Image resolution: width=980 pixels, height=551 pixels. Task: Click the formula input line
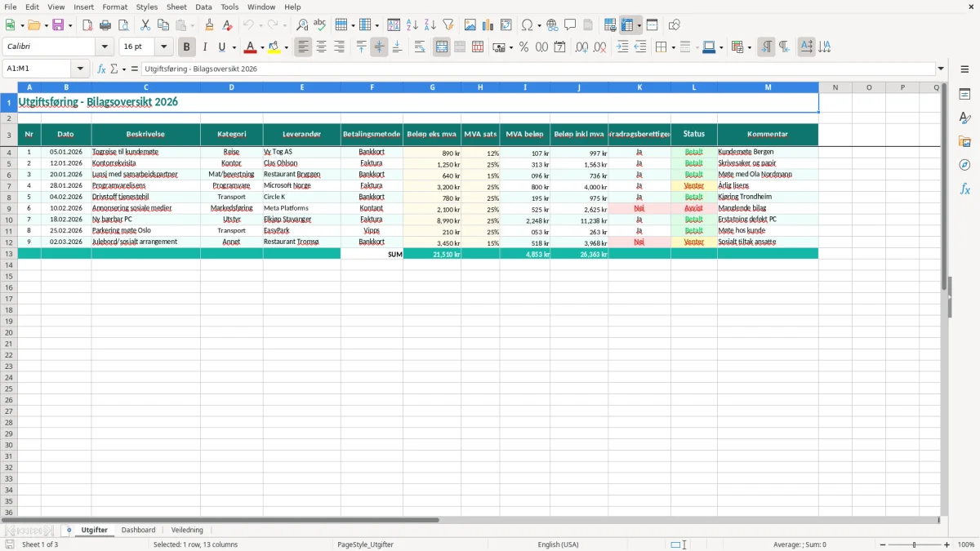pyautogui.click(x=539, y=69)
